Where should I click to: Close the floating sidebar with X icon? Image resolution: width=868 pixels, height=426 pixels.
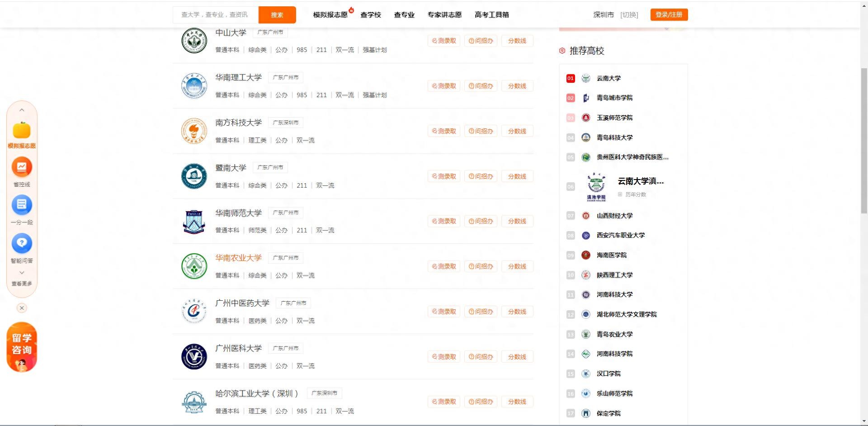click(x=22, y=308)
